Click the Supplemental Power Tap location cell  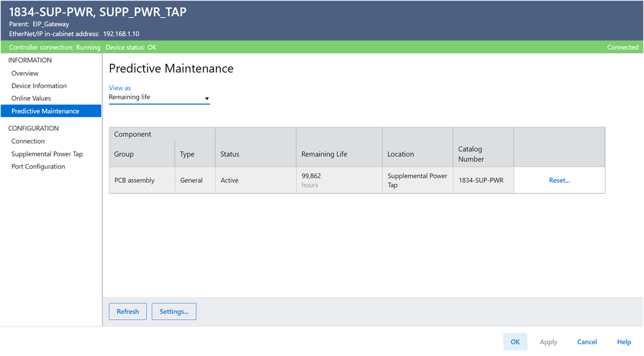pyautogui.click(x=417, y=180)
